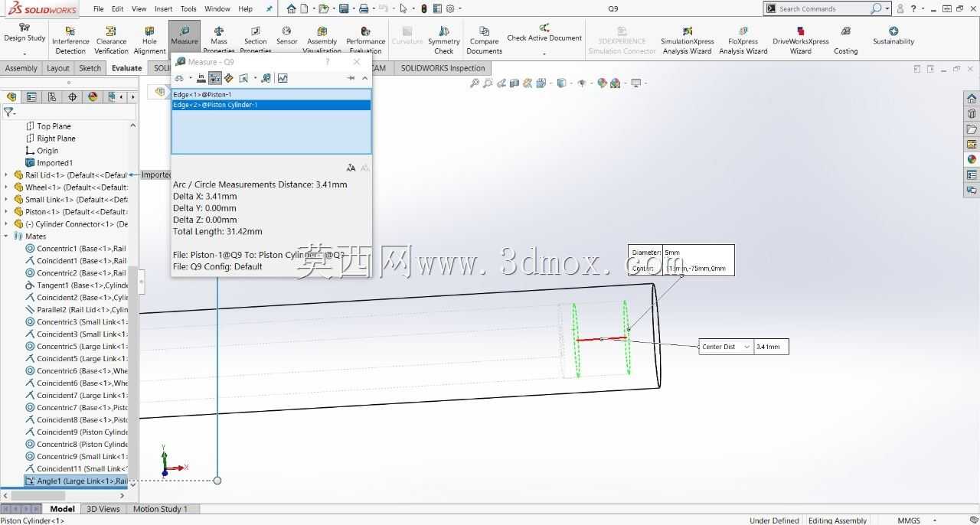Run Interference Detection
The image size is (980, 525).
[70, 41]
